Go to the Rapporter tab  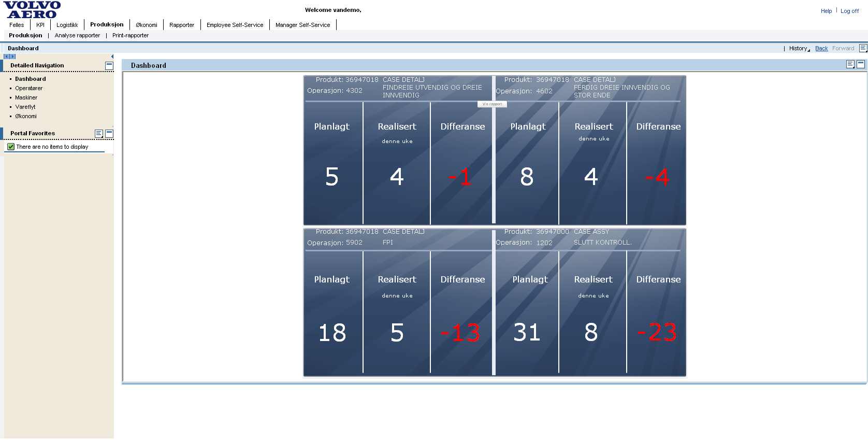point(182,25)
